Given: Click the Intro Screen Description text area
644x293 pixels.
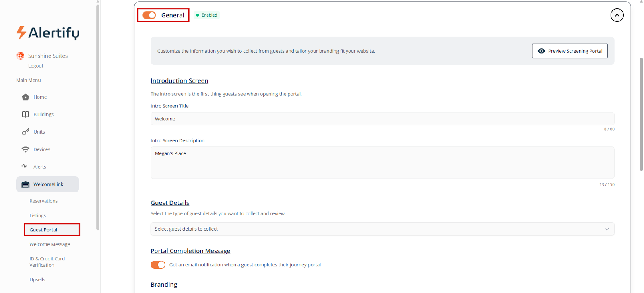Looking at the screenshot, I should (x=382, y=163).
